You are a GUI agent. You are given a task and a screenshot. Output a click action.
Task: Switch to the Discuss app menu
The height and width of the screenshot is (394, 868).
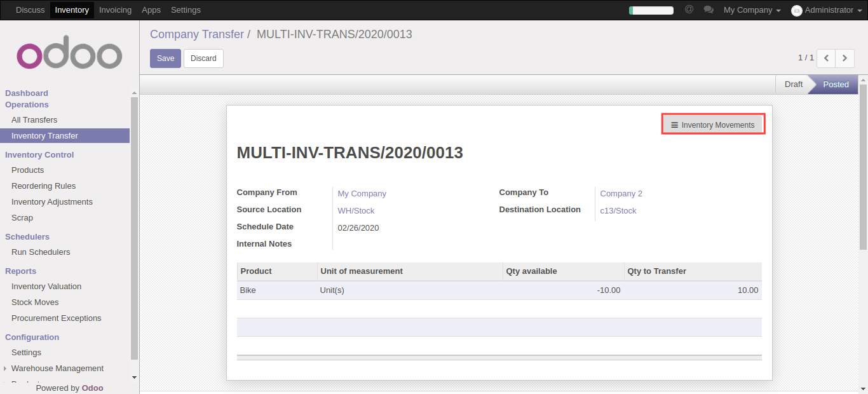(x=31, y=10)
